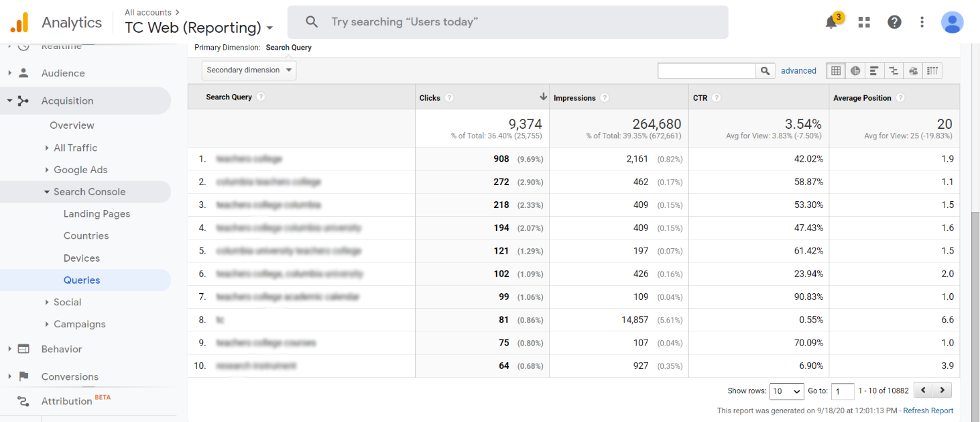Click the Attribution loop icon
This screenshot has width=980, height=422.
click(23, 401)
